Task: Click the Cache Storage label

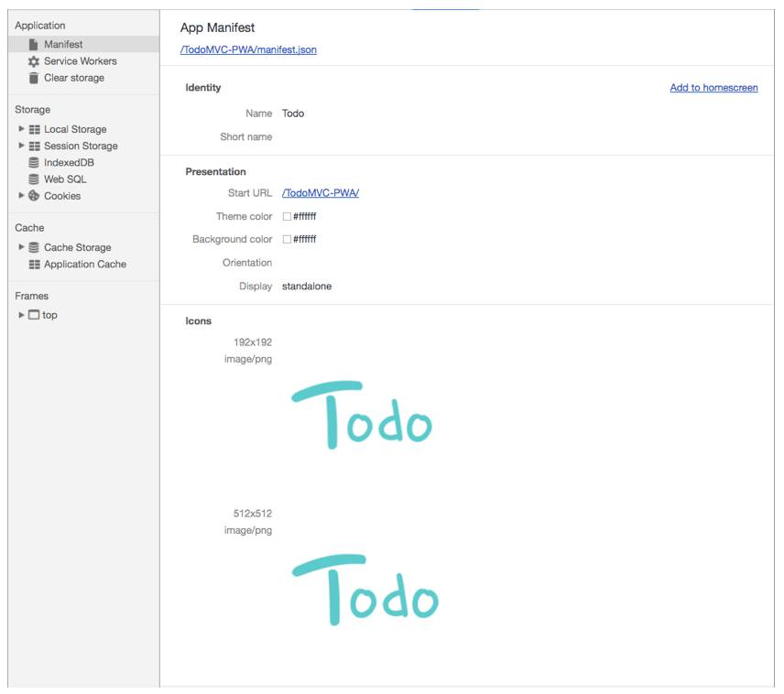Action: click(x=78, y=247)
